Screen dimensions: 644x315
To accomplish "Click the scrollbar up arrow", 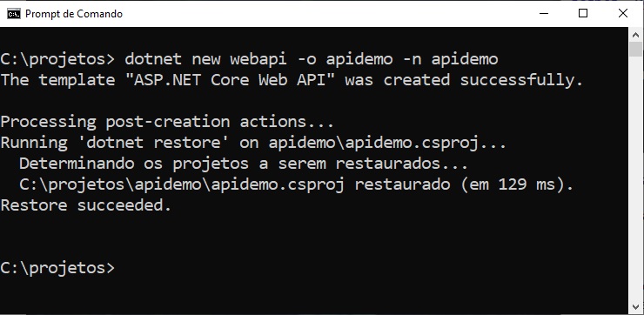I will [x=636, y=36].
